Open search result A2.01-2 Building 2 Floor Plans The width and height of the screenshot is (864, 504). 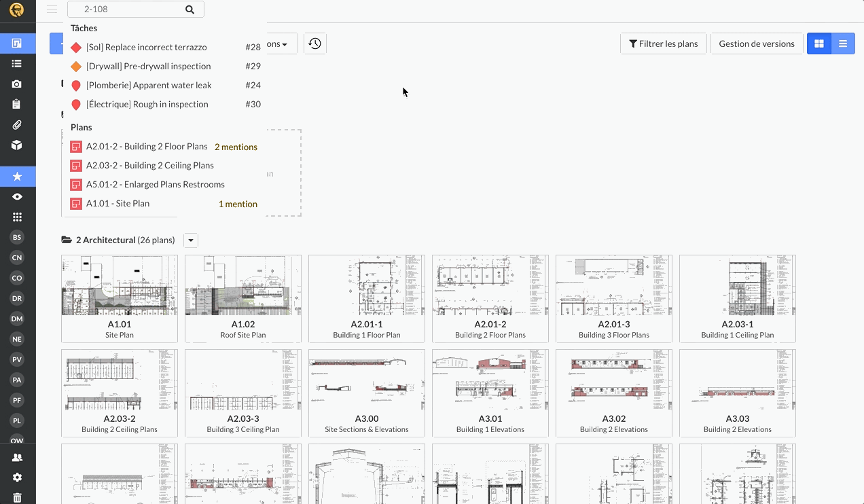point(166,147)
